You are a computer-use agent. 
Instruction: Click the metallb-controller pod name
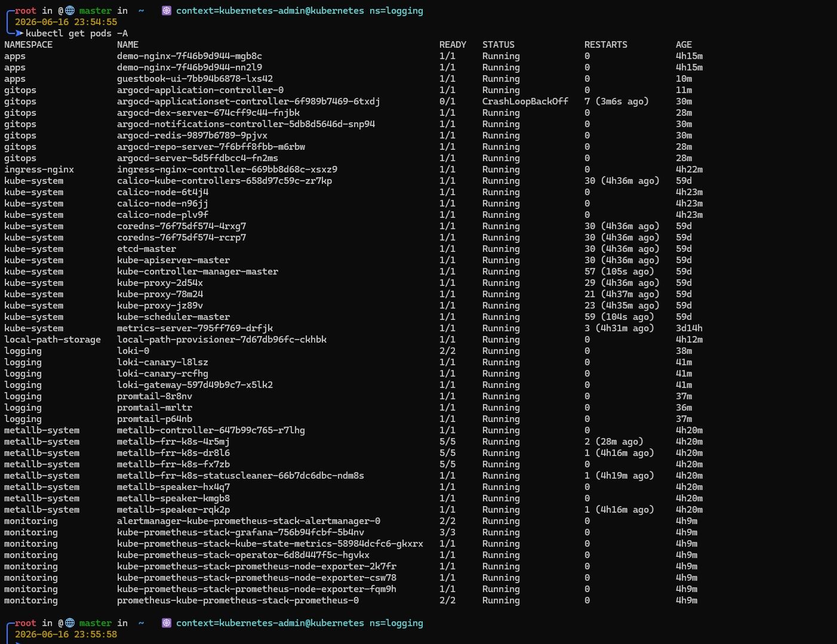[211, 430]
